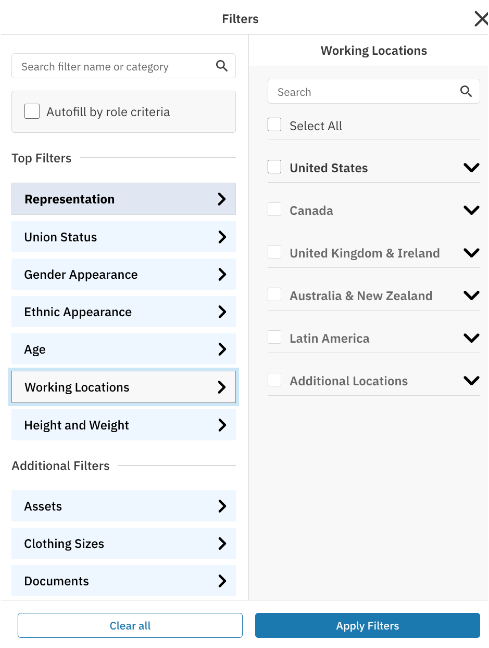Tick the United States checkbox
This screenshot has width=489, height=648.
pyautogui.click(x=274, y=167)
